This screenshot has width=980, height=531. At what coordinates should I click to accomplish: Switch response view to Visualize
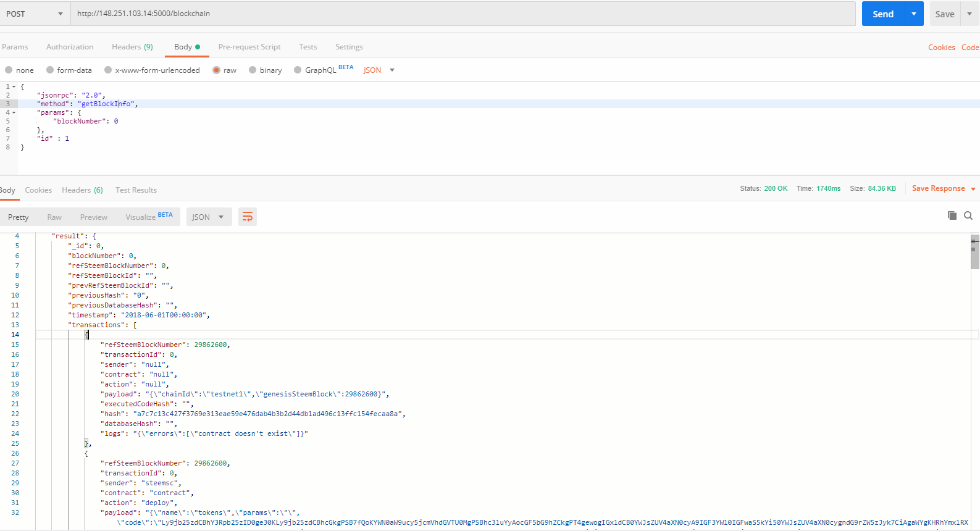(x=149, y=217)
